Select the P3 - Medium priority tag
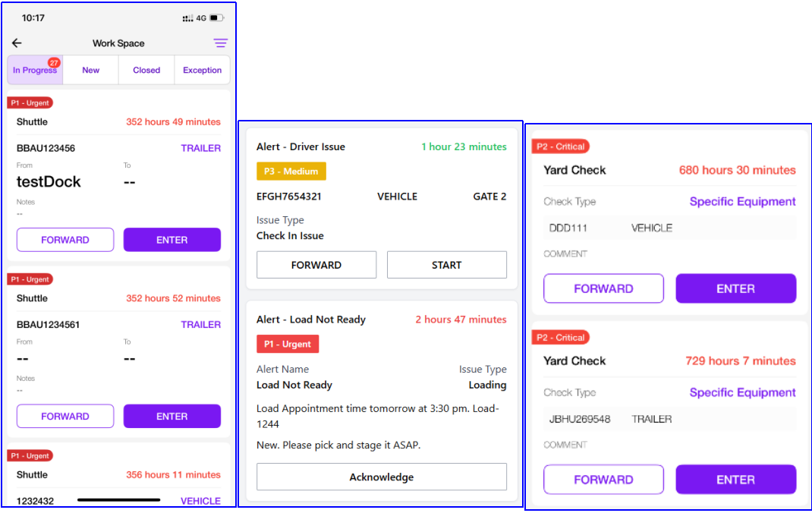The height and width of the screenshot is (513, 812). point(291,172)
